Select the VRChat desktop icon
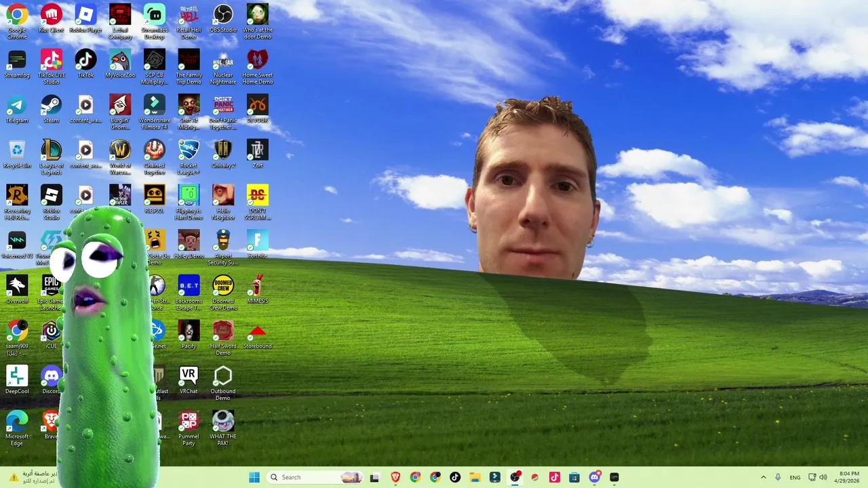This screenshot has height=488, width=868. [x=189, y=380]
